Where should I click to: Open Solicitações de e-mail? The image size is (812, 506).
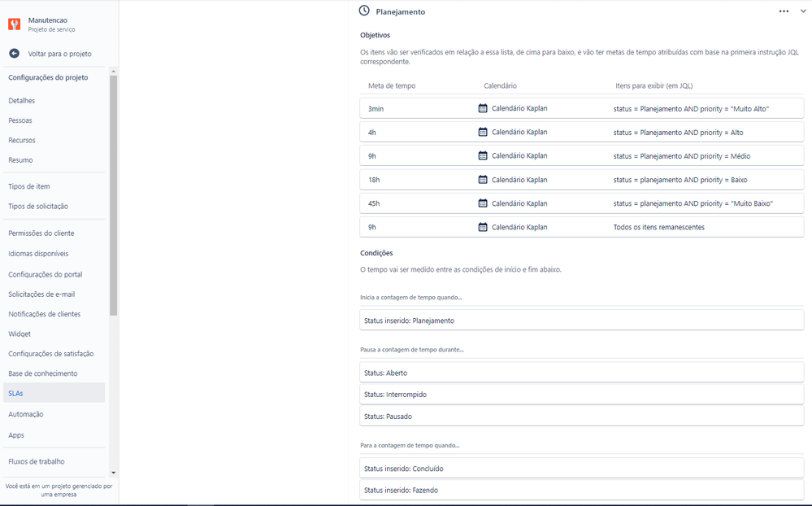41,294
